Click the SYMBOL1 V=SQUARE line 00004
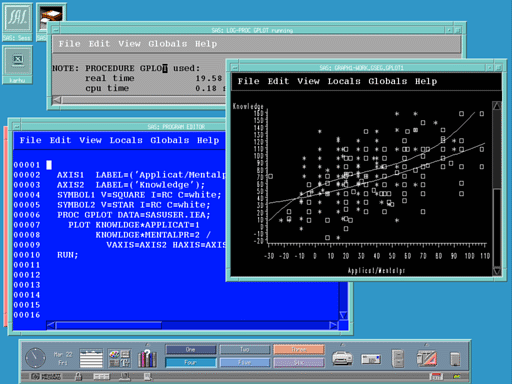Image resolution: width=512 pixels, height=384 pixels. click(139, 195)
